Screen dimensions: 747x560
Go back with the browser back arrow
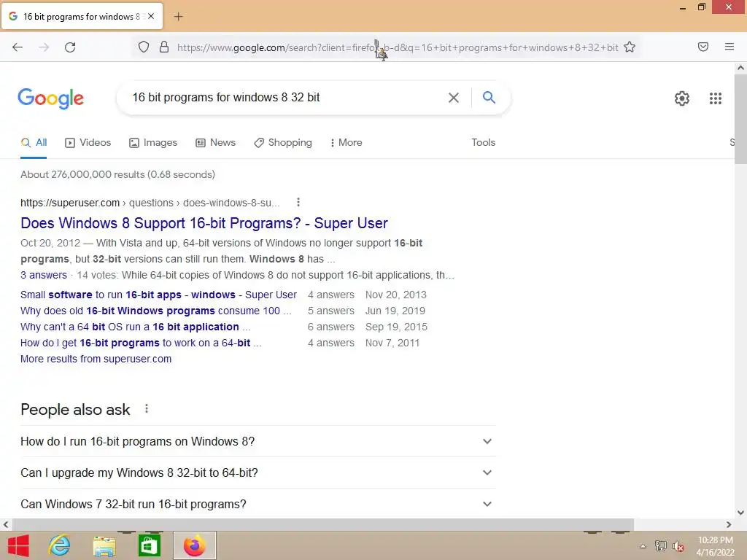click(x=18, y=47)
